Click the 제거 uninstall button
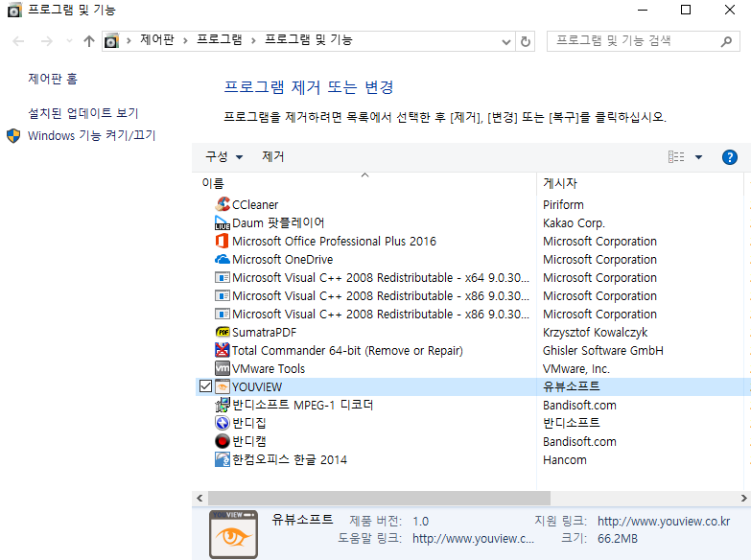This screenshot has width=751, height=560. tap(273, 156)
